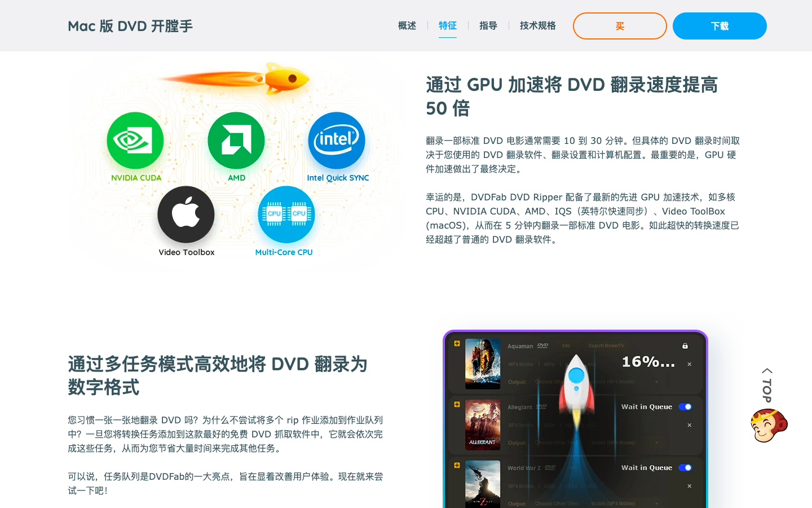Open the World War Z output profile dropdown arrow

pos(656,503)
